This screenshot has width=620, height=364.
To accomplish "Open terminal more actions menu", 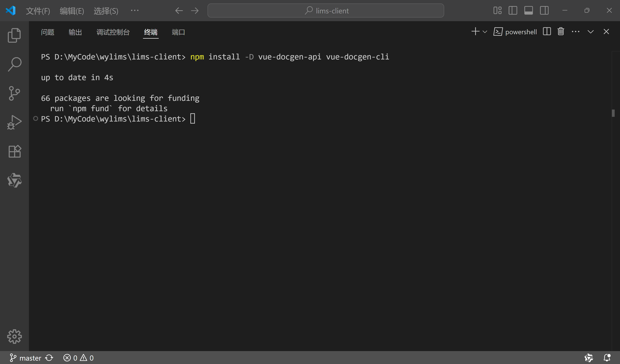I will coord(575,32).
